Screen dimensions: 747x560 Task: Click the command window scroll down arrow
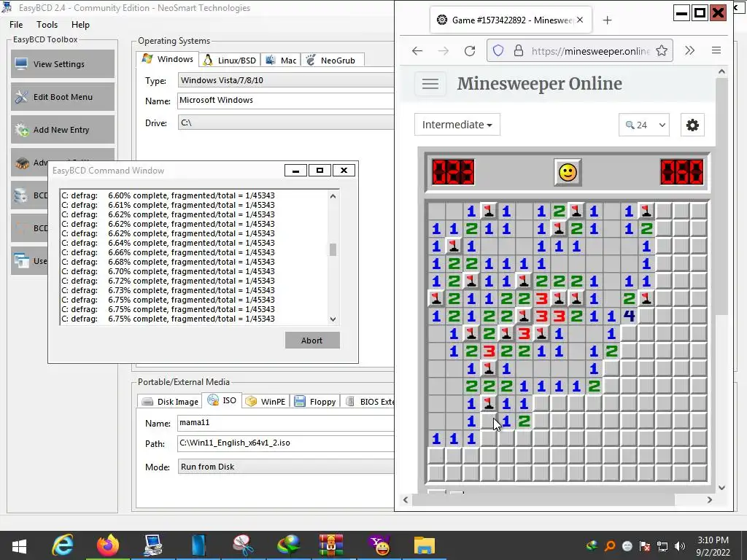point(333,319)
